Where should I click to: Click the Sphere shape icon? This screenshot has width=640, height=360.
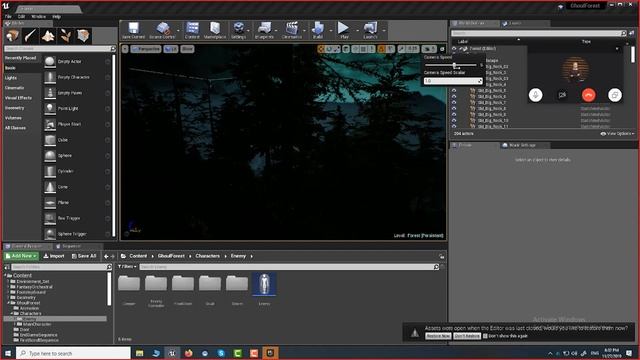(50, 156)
